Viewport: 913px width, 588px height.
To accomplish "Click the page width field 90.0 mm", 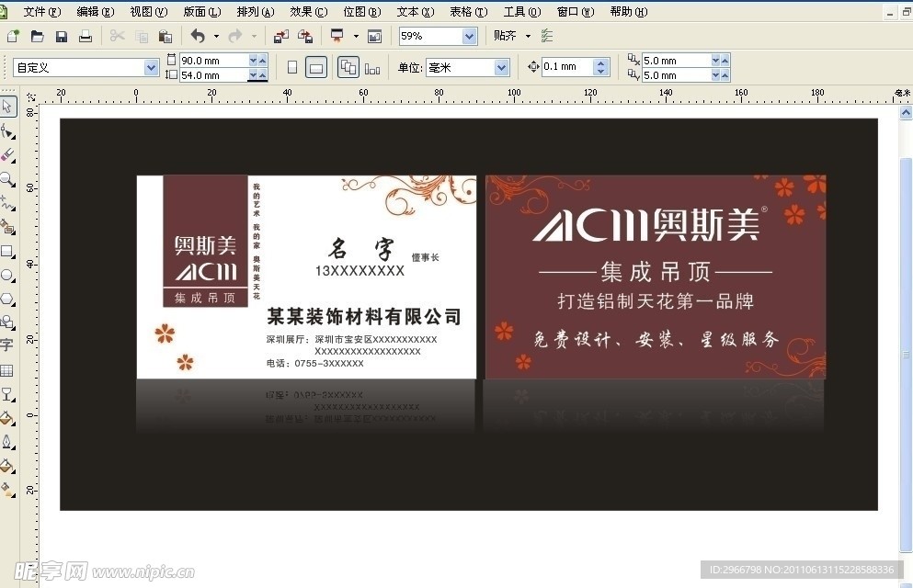I will [x=213, y=61].
